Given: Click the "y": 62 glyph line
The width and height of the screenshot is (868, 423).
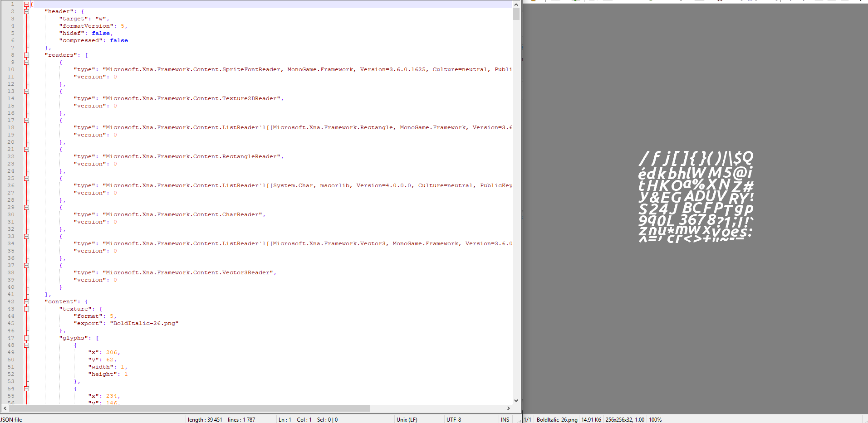Looking at the screenshot, I should pos(103,360).
